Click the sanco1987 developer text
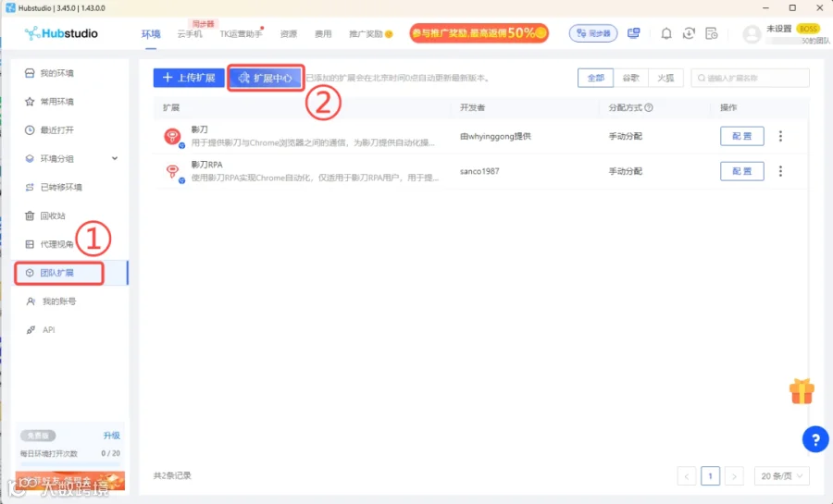Screen dimensions: 833x504 pyautogui.click(x=479, y=171)
